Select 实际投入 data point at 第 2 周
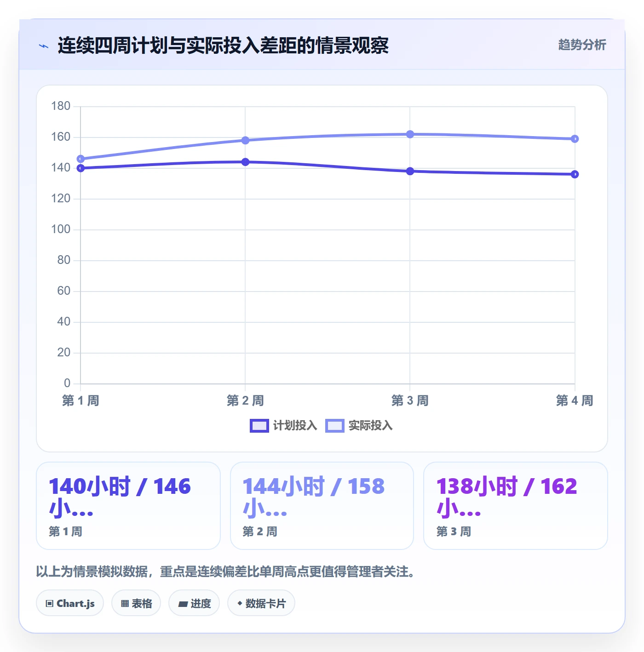Viewport: 644px width, 652px height. [x=245, y=140]
